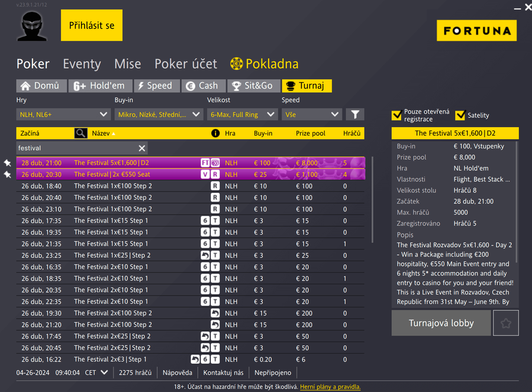Viewport: 532px width, 392px height.
Task: Toggle the pin on The Festival 5x€1,600 row
Action: [x=8, y=163]
